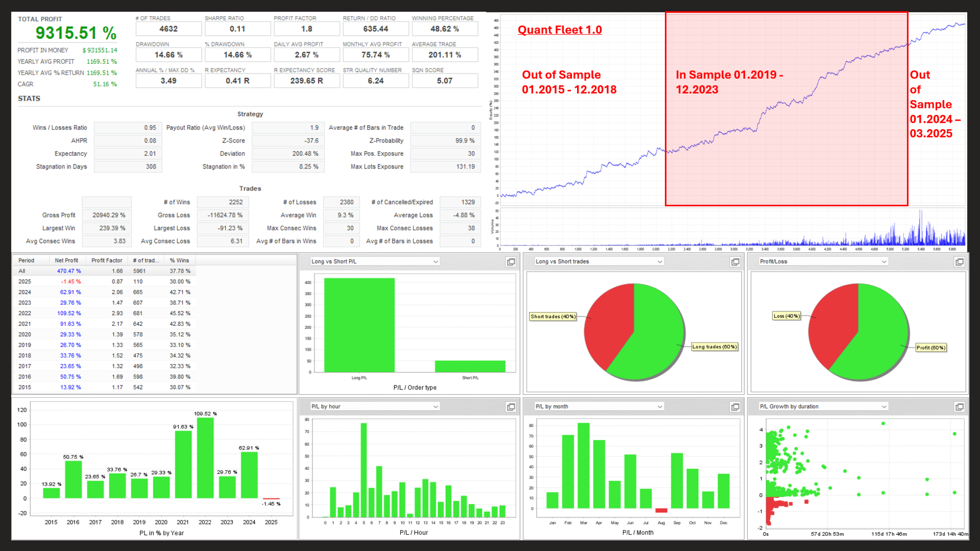980x551 pixels.
Task: Open the P/L Growth by duration dropdown
Action: [823, 406]
